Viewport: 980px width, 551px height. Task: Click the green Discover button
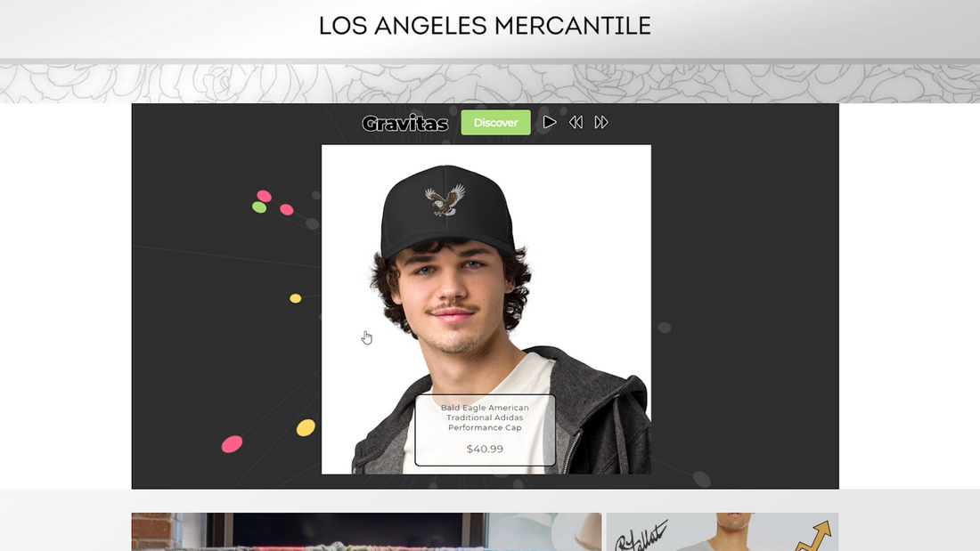click(495, 123)
